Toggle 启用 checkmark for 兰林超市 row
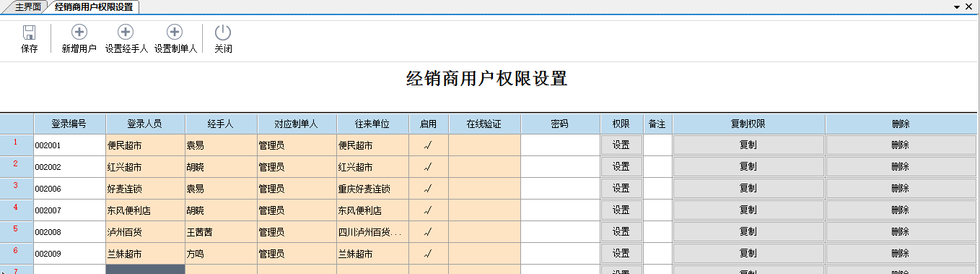Viewport: 980px width, 274px height. click(x=429, y=254)
